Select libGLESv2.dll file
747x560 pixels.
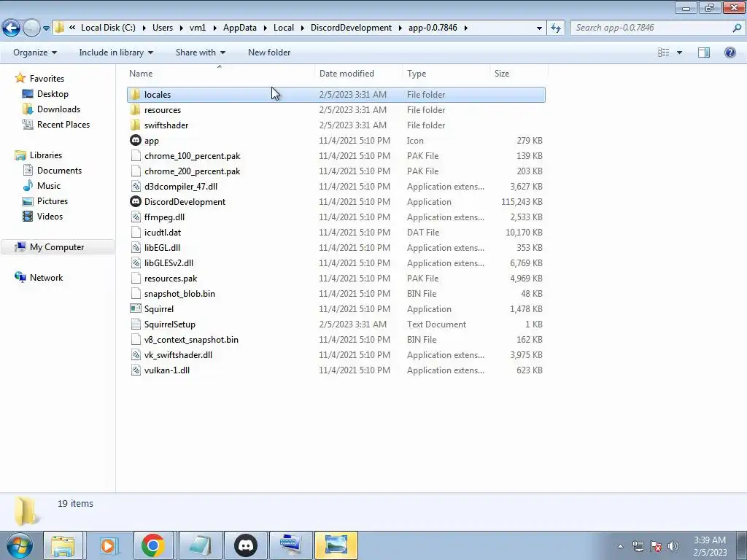169,262
